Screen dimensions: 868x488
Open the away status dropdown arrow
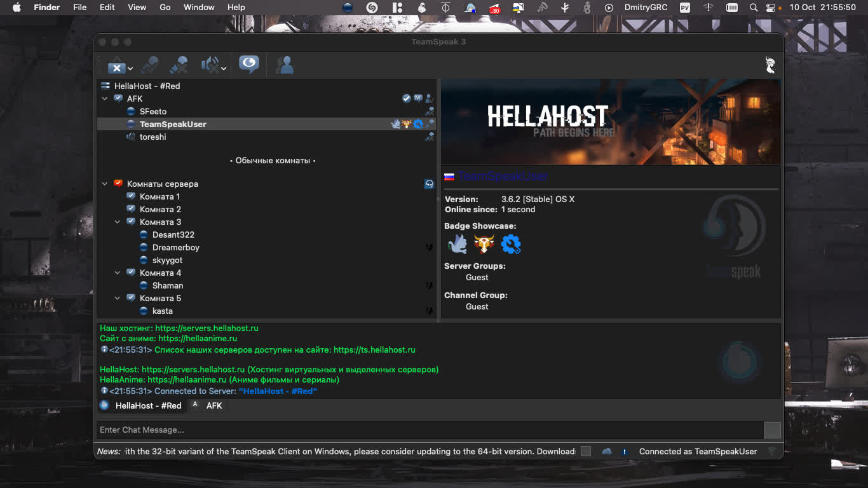click(x=130, y=68)
